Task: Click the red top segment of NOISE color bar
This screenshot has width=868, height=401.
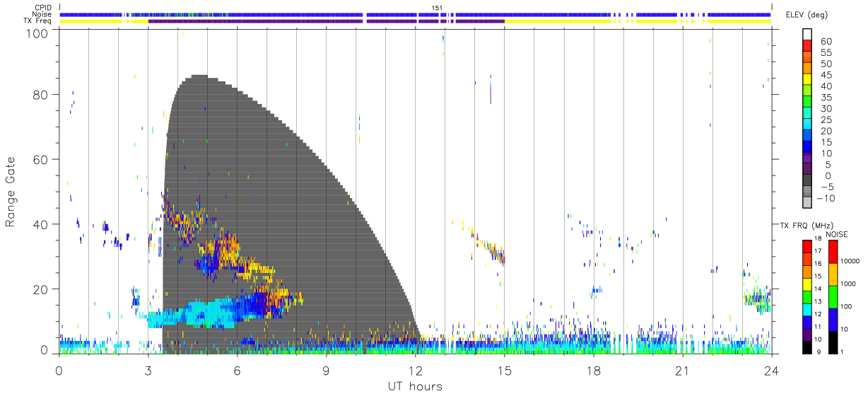Action: point(833,252)
